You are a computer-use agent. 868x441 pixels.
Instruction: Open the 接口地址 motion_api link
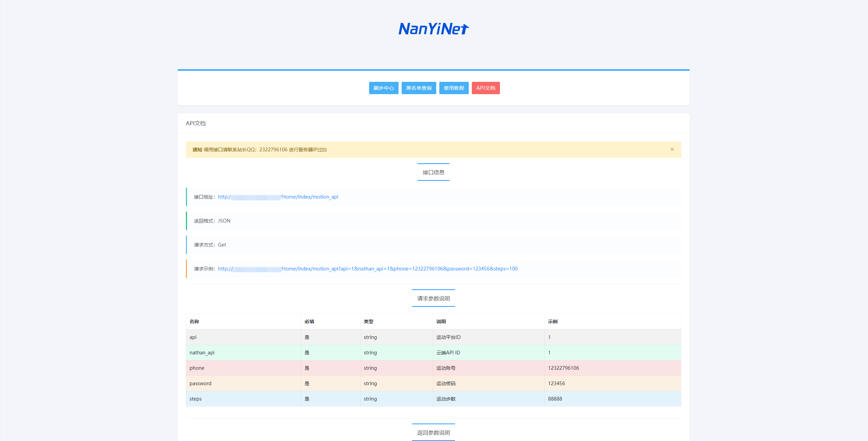pyautogui.click(x=278, y=197)
